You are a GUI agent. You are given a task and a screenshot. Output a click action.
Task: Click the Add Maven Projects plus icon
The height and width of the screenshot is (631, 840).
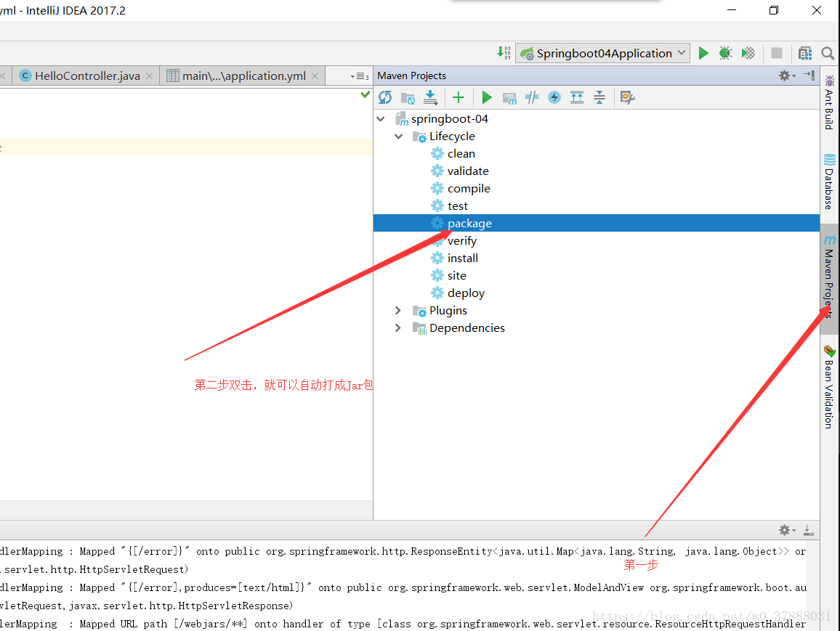(458, 97)
